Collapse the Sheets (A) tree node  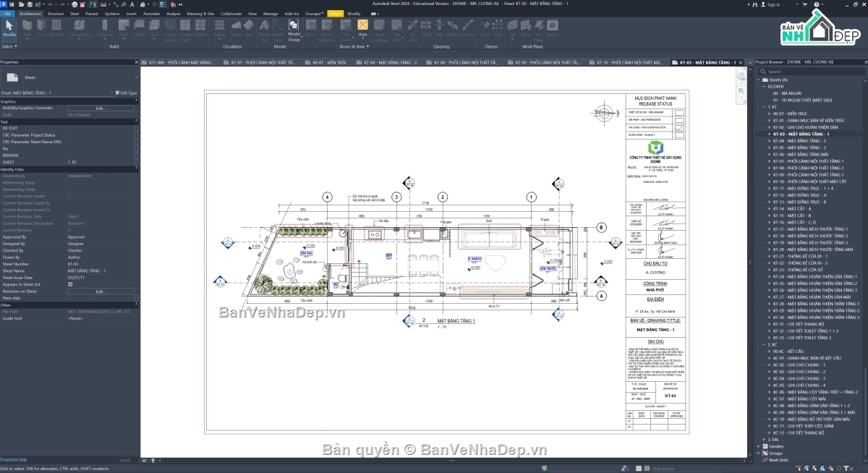[758, 80]
